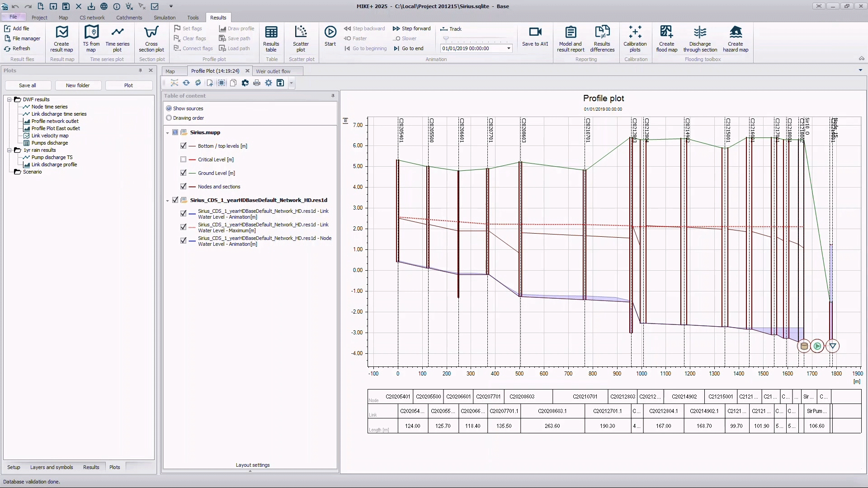Switch to the Simulation ribbon tab
Image resolution: width=868 pixels, height=488 pixels.
(x=164, y=18)
